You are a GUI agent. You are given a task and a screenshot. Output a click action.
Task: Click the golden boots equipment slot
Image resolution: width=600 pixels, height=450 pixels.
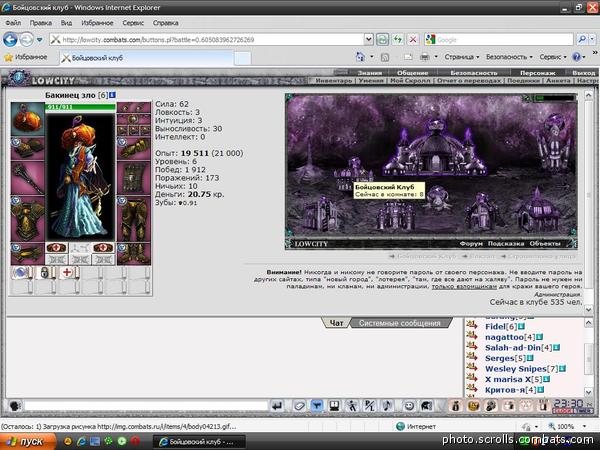click(x=134, y=254)
